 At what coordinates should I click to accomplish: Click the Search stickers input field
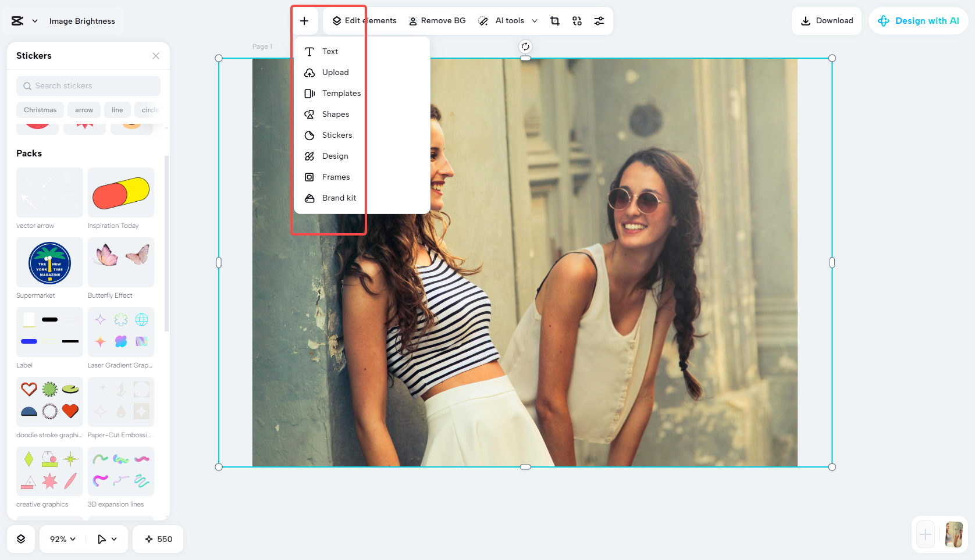point(88,85)
